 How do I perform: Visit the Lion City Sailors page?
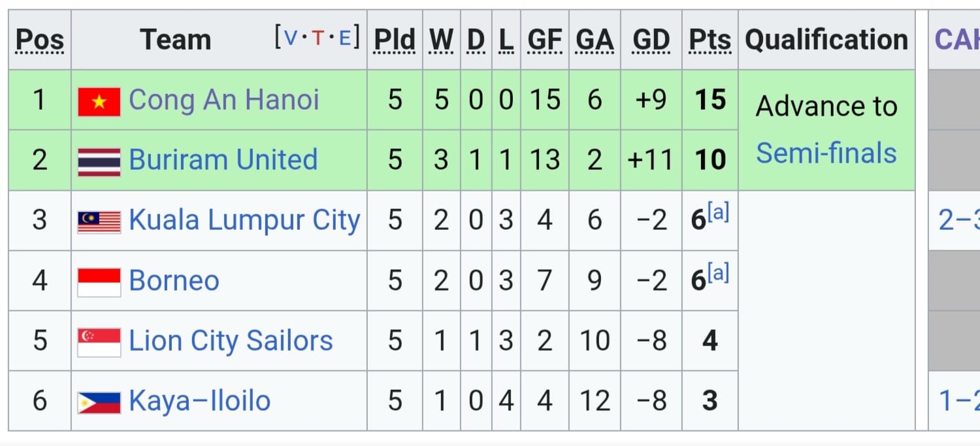pos(231,341)
